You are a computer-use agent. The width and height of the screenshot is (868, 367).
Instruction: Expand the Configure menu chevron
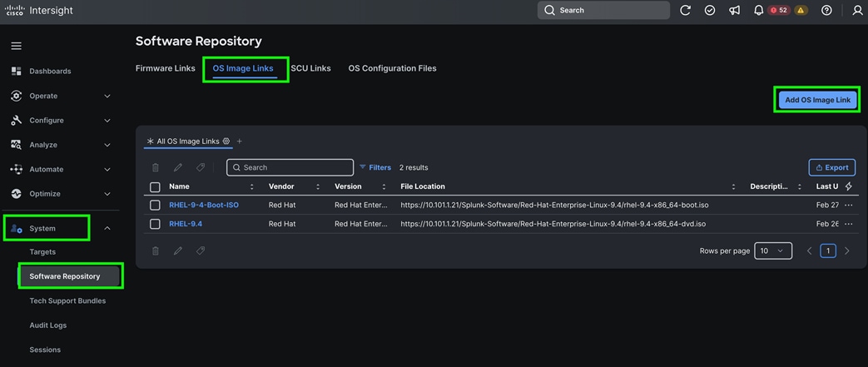click(x=107, y=120)
